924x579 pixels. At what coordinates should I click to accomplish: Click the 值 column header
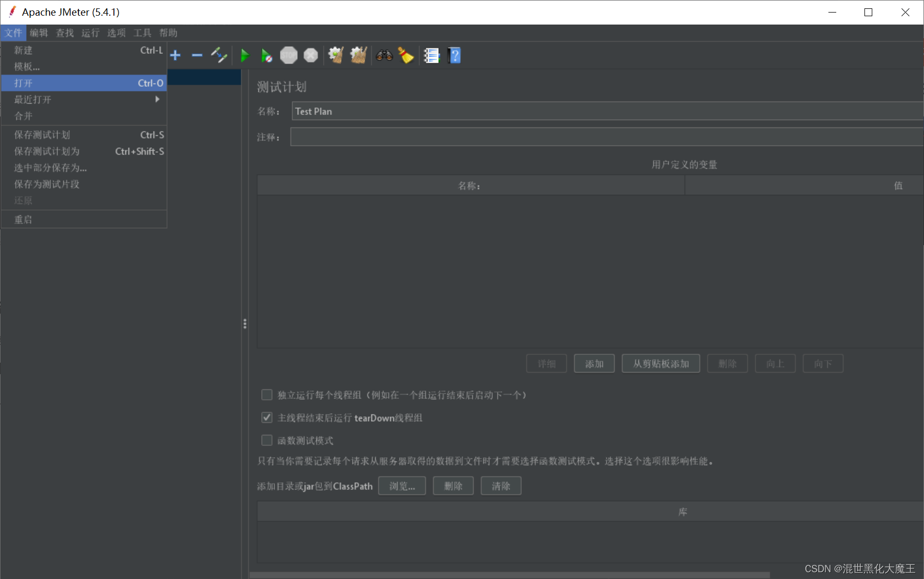tap(804, 186)
